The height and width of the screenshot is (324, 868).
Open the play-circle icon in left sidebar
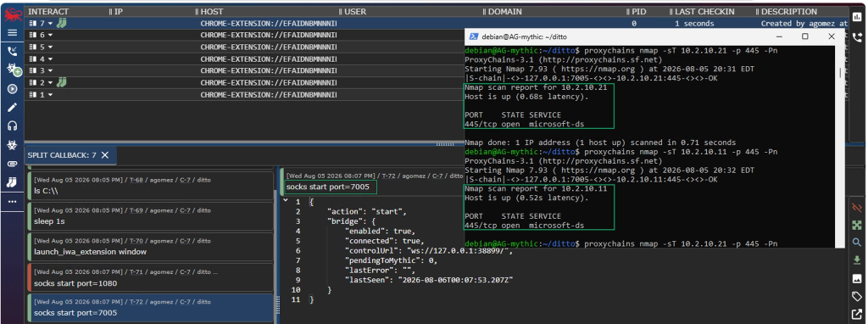coord(12,88)
